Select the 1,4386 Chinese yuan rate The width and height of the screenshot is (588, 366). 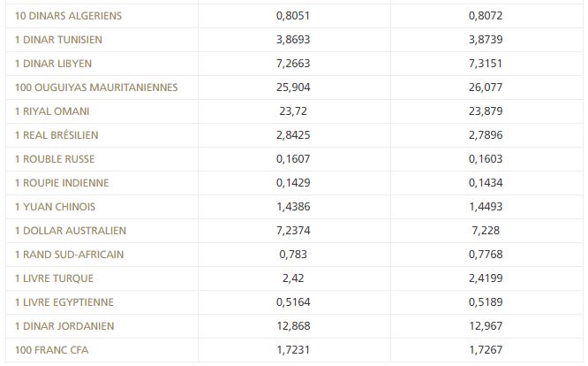tap(294, 207)
